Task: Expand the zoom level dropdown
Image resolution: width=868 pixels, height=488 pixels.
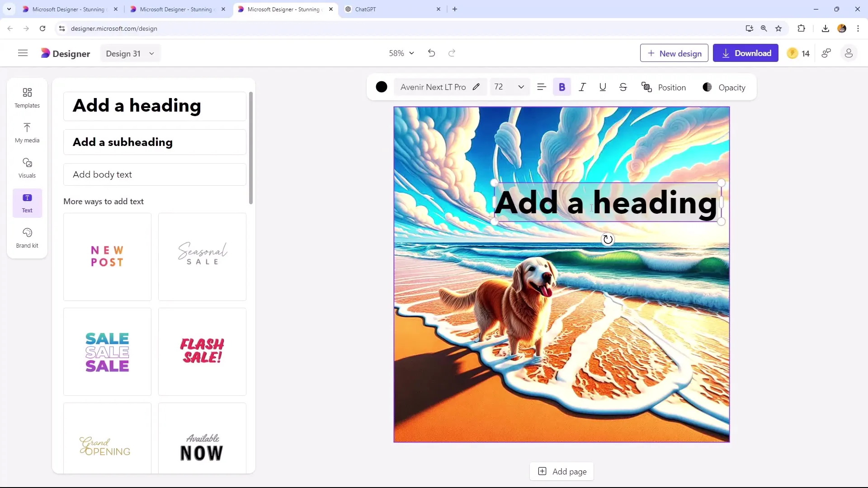Action: tap(411, 53)
